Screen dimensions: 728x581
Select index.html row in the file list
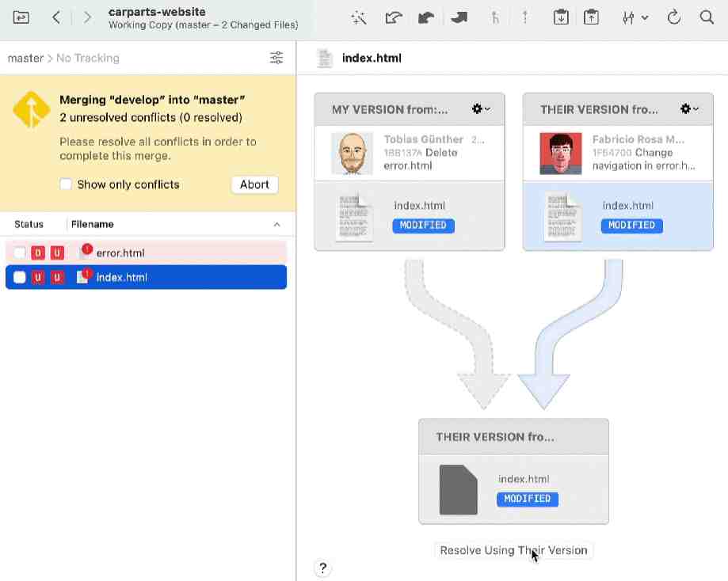pos(146,277)
